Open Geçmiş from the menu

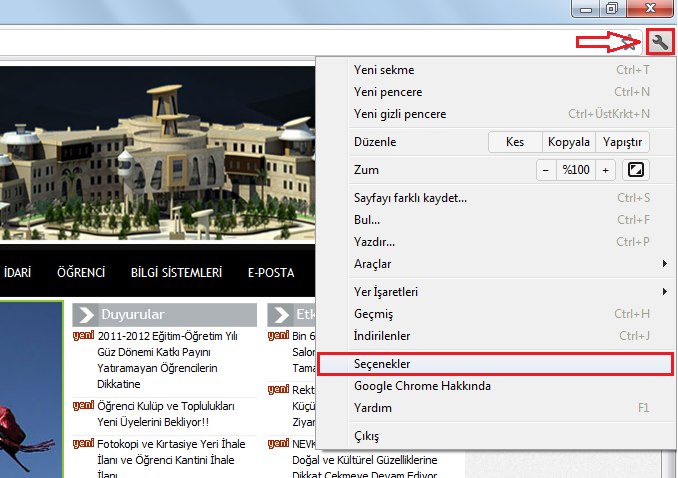click(x=374, y=314)
